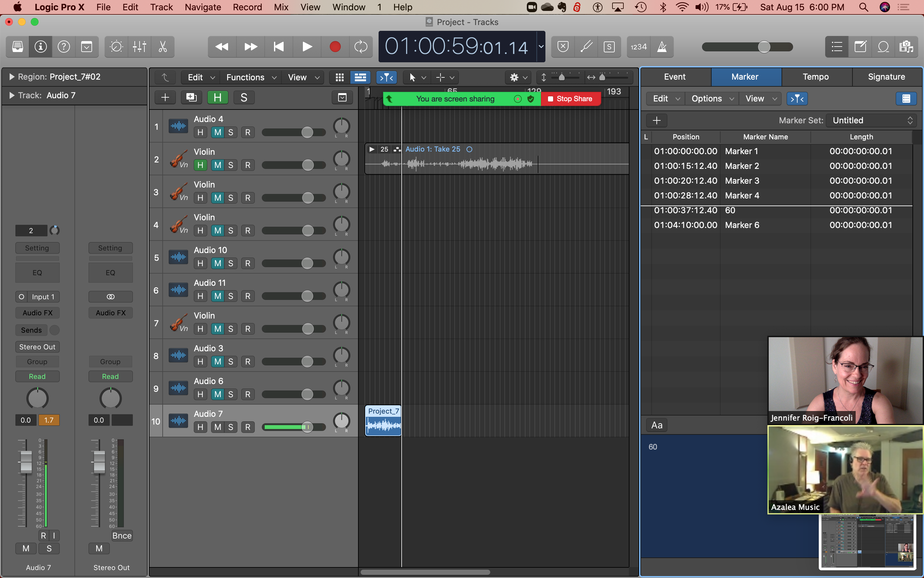This screenshot has height=578, width=924.
Task: Click the Tuner button
Action: coord(586,47)
